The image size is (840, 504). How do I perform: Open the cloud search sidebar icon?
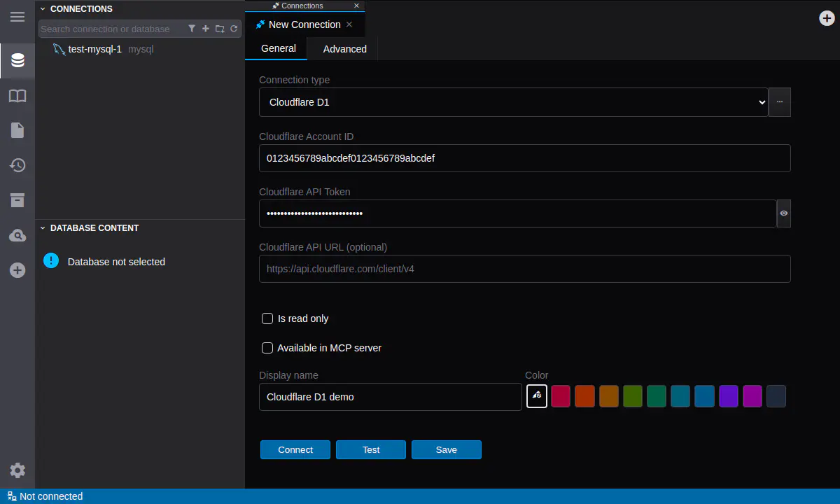coord(17,235)
